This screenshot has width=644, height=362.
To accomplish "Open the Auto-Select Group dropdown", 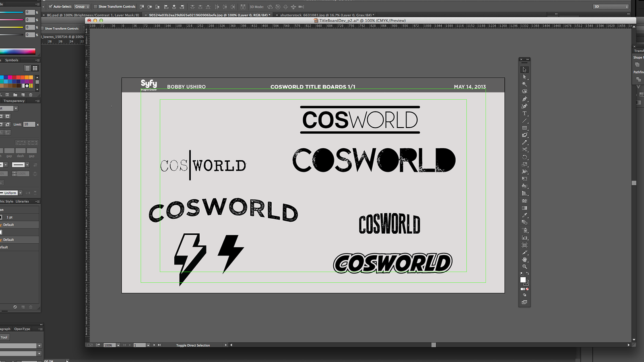I will [82, 7].
